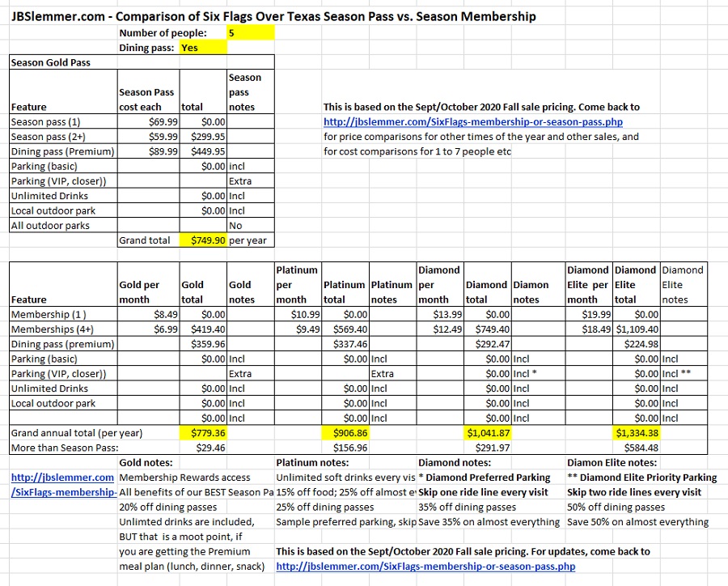
Task: Click Platinum $9.49 per month cell
Action: (x=298, y=329)
